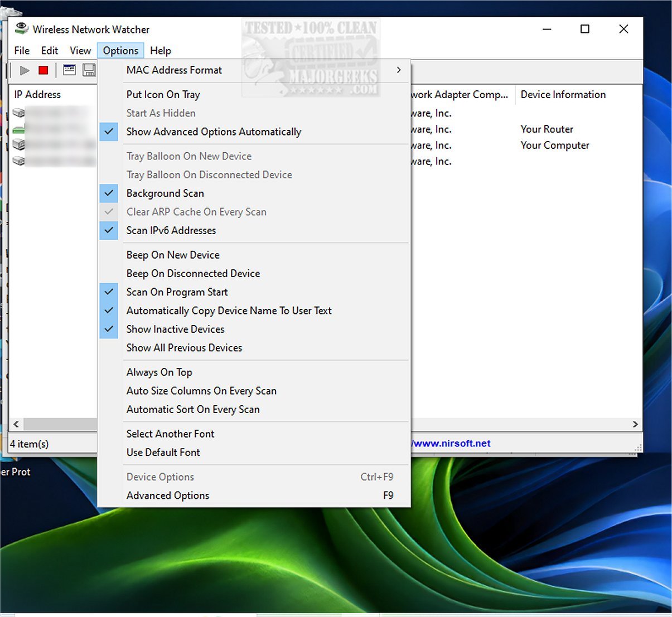Open the View menu
672x617 pixels.
pos(80,51)
